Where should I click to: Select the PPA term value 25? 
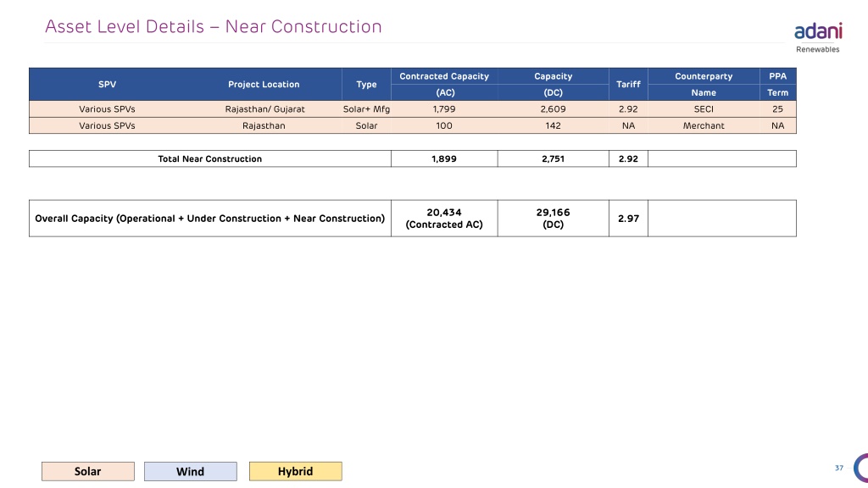click(778, 109)
